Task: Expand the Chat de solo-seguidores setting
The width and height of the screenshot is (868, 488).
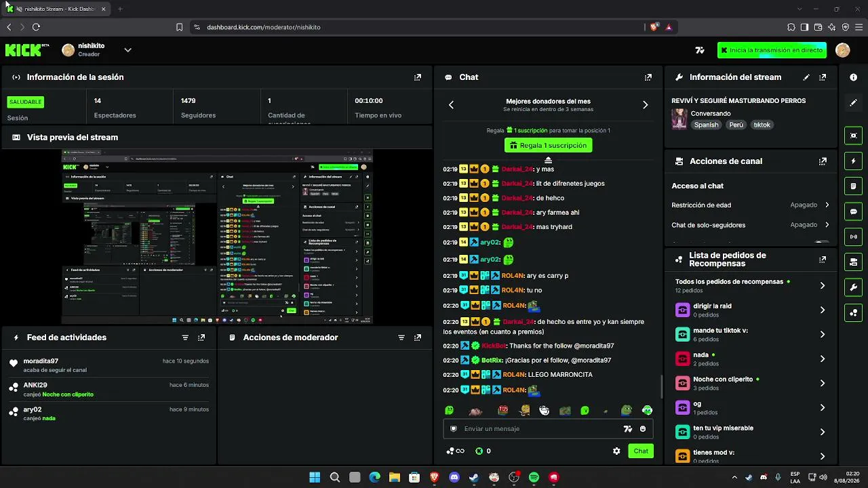Action: 827,225
